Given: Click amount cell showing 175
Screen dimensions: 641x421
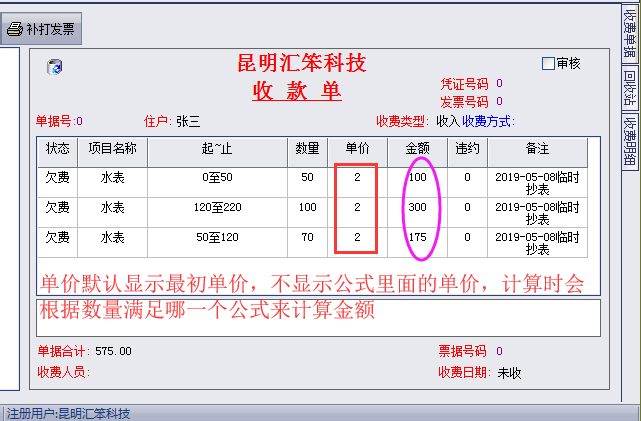Looking at the screenshot, I should (x=417, y=242).
